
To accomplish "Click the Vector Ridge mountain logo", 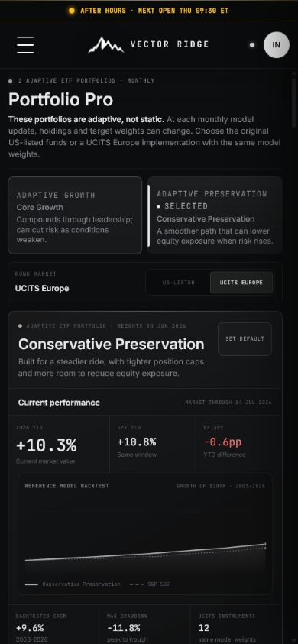I will 105,45.
